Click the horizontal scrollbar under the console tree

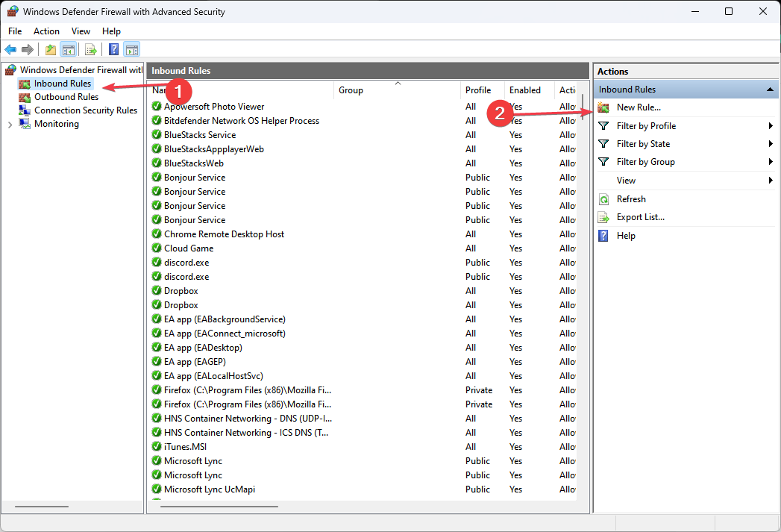42,507
